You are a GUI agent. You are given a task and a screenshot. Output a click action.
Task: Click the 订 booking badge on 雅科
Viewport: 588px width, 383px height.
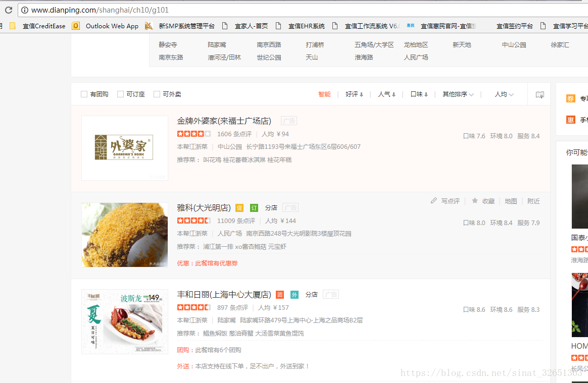point(254,207)
